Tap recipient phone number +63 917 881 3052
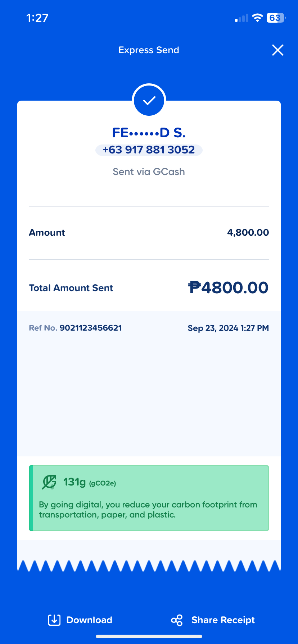This screenshot has height=644, width=298. (149, 150)
